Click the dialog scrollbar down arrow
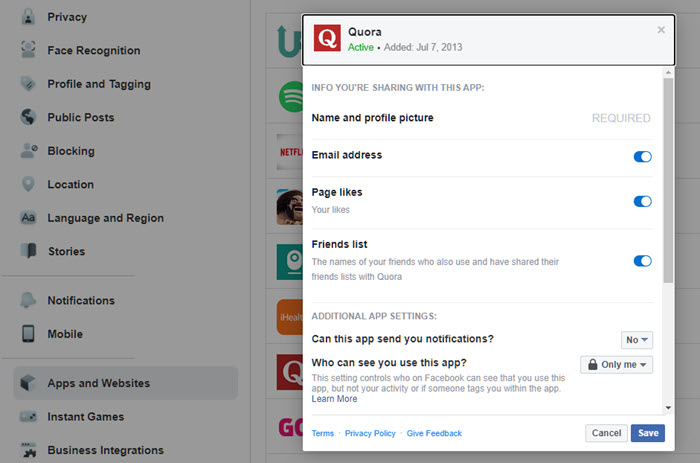700x463 pixels. (x=668, y=408)
